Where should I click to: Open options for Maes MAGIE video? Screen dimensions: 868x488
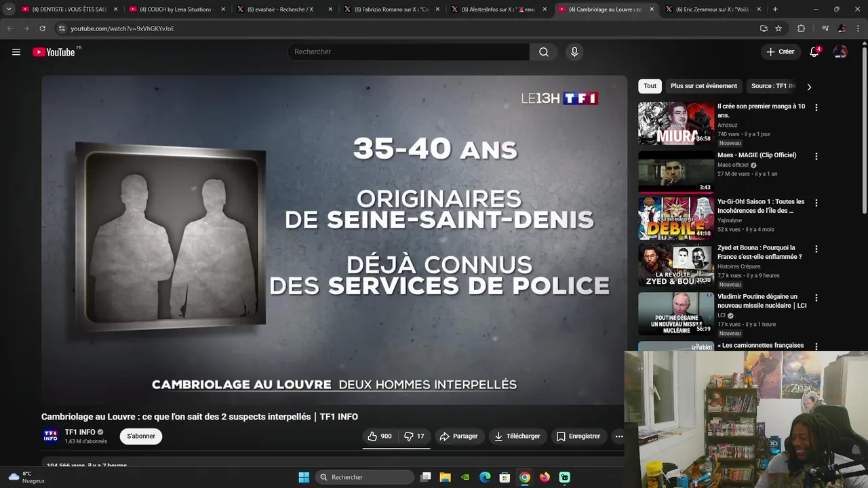coord(816,156)
